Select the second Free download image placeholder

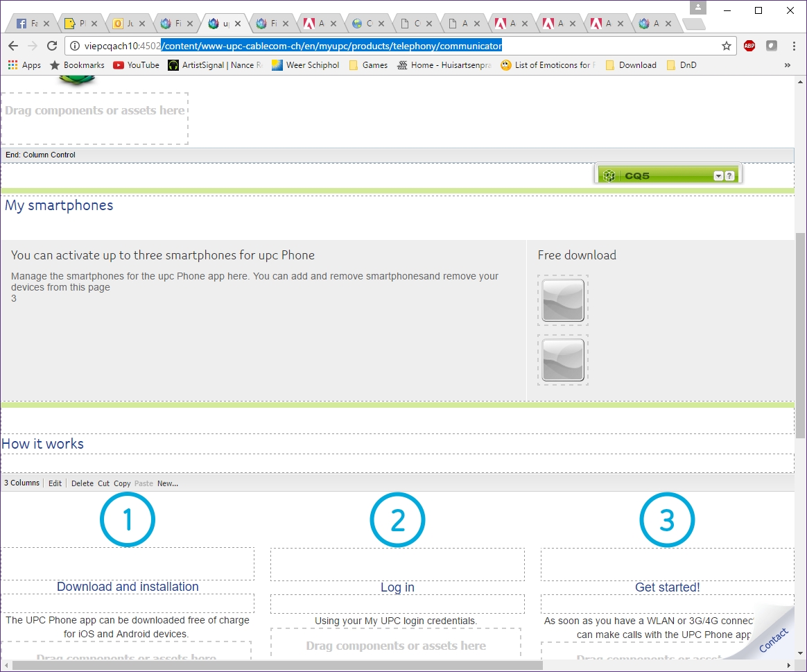point(563,360)
